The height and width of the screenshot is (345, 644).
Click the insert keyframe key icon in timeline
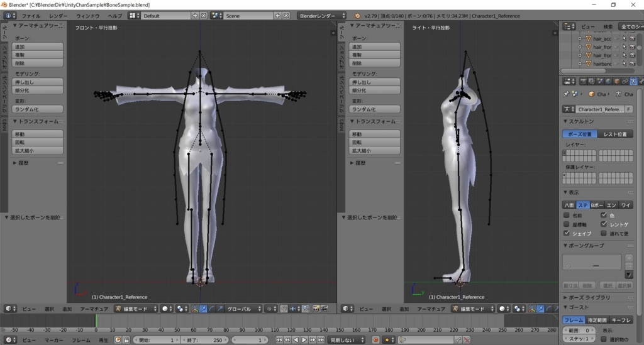pos(458,340)
